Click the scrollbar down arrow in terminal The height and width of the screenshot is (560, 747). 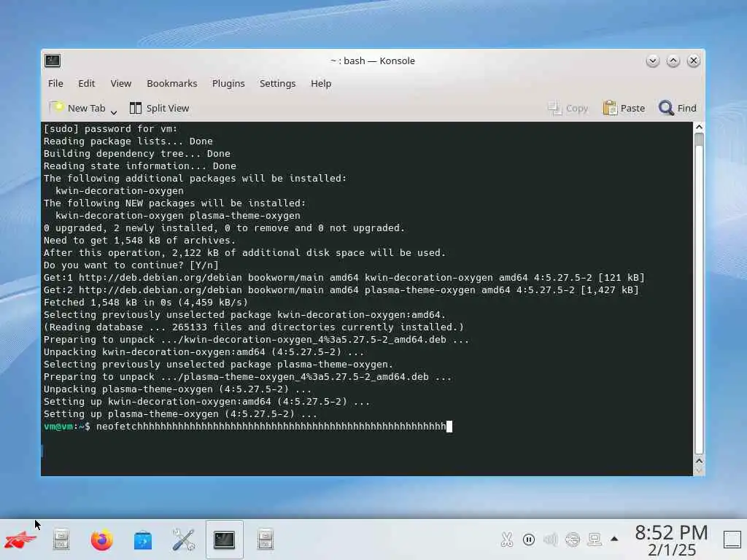[x=699, y=471]
